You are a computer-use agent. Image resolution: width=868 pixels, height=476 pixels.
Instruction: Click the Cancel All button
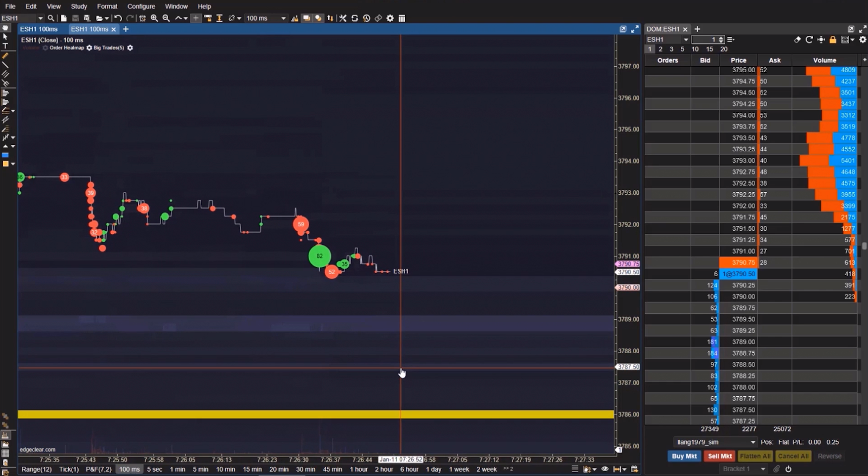(x=793, y=456)
